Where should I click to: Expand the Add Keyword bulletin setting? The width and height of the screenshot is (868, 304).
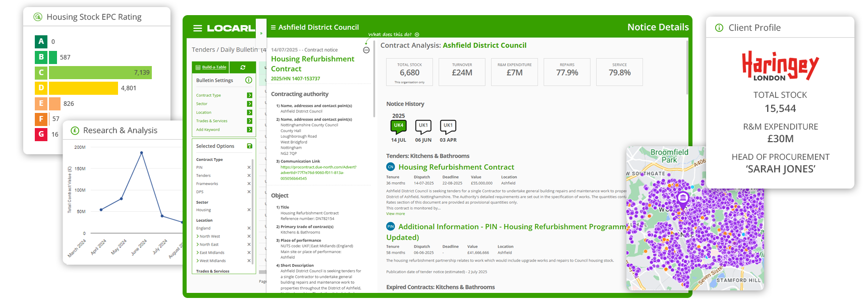(250, 130)
